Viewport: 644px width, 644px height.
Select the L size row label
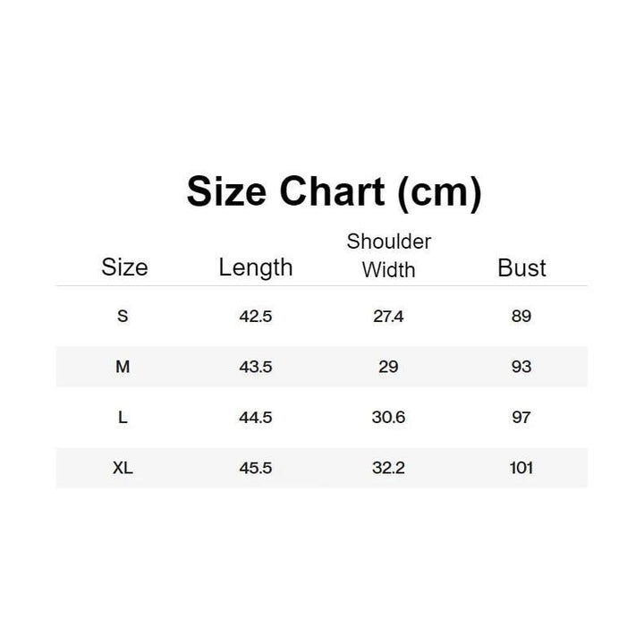point(123,418)
